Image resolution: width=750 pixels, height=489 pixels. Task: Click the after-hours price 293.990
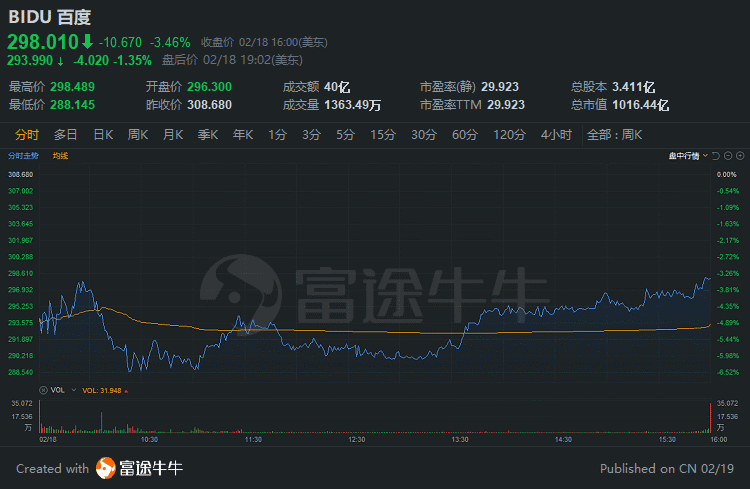pyautogui.click(x=30, y=60)
